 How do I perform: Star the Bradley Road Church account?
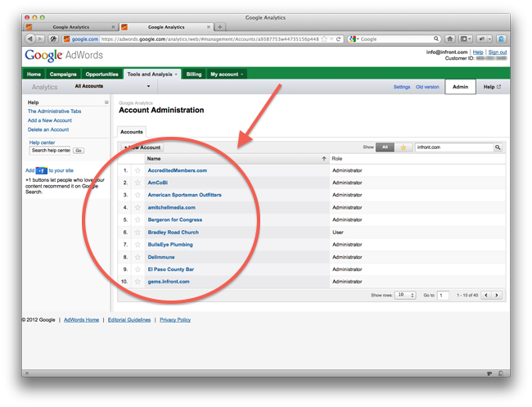tap(138, 233)
